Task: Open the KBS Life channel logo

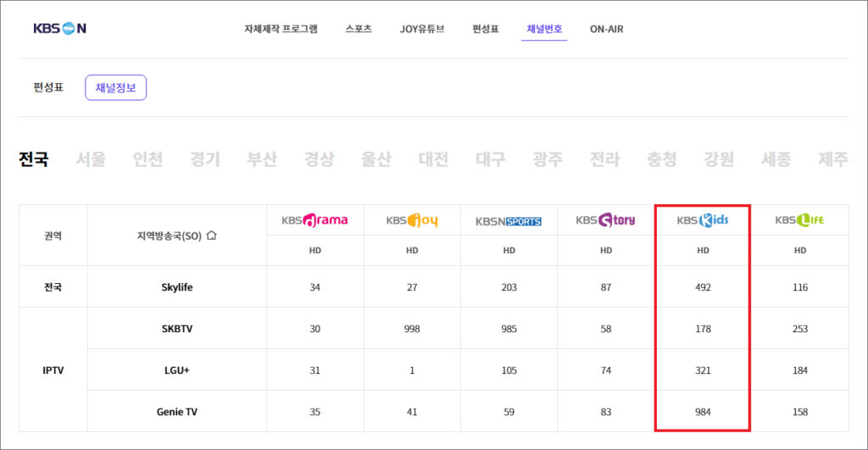Action: (799, 220)
